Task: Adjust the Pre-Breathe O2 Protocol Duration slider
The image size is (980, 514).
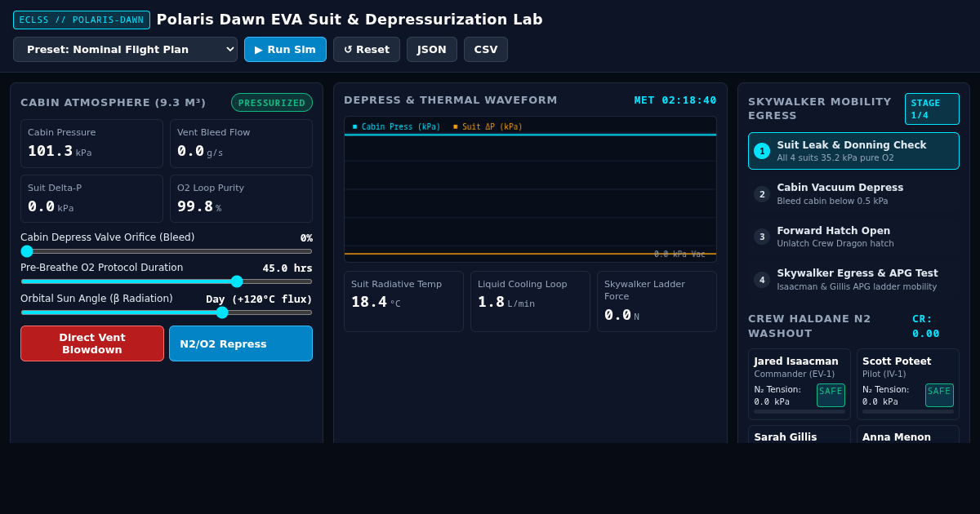Action: click(167, 281)
